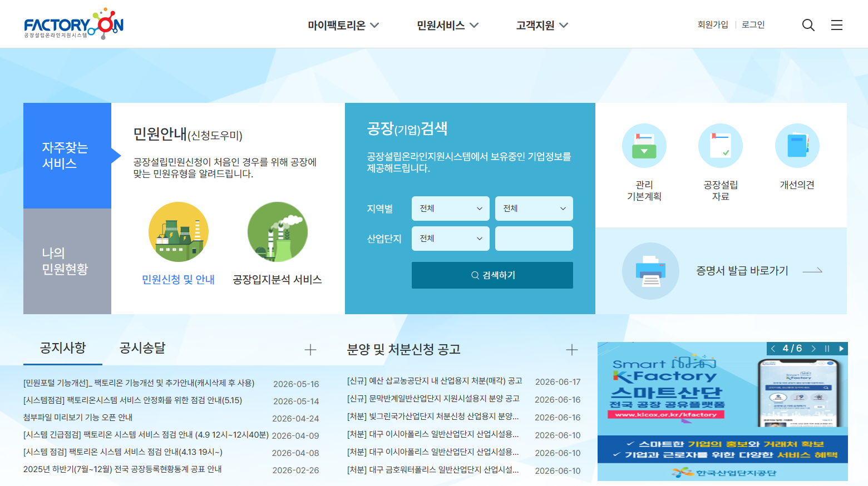This screenshot has width=868, height=486.
Task: Open the 2025년 하반기 공장등록현황통계 notice
Action: [122, 469]
